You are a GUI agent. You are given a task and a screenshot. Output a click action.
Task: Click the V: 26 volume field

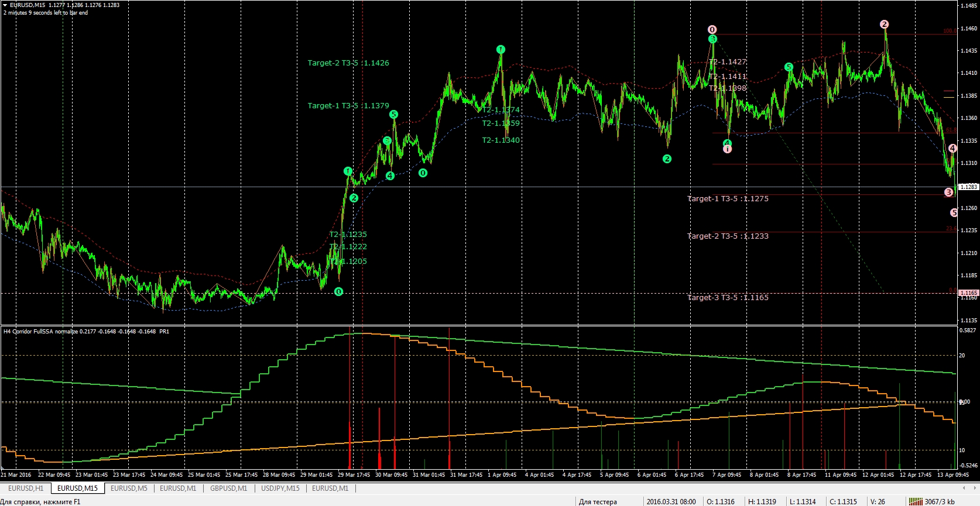pos(878,502)
